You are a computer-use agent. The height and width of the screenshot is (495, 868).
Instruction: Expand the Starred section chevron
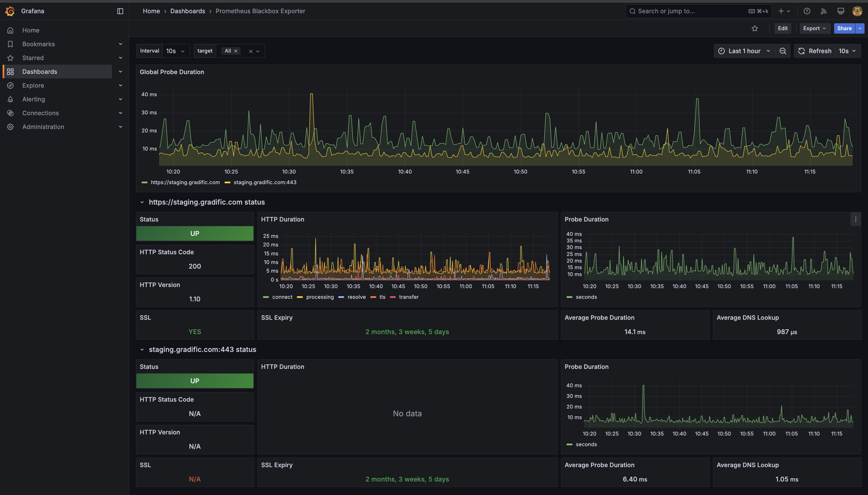(121, 58)
